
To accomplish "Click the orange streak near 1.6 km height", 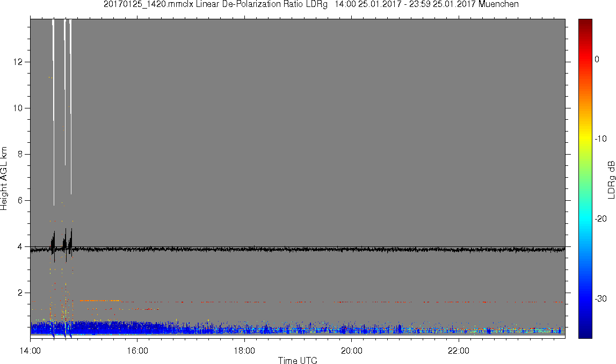I will (99, 301).
